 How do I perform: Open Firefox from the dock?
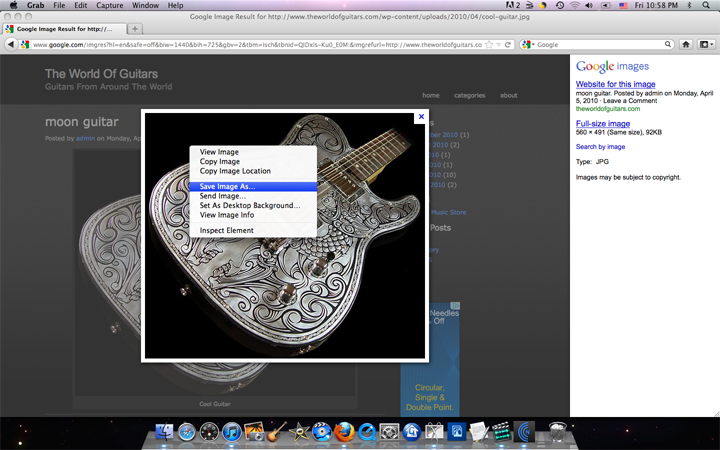pyautogui.click(x=345, y=432)
